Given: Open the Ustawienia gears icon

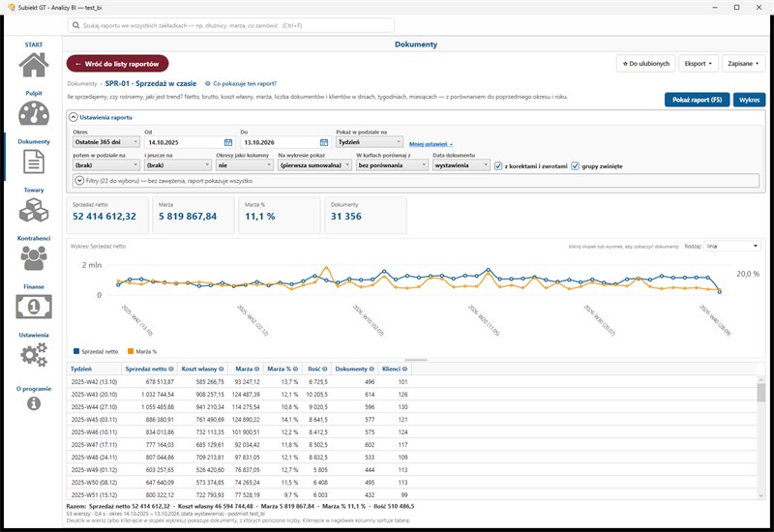Looking at the screenshot, I should click(34, 355).
